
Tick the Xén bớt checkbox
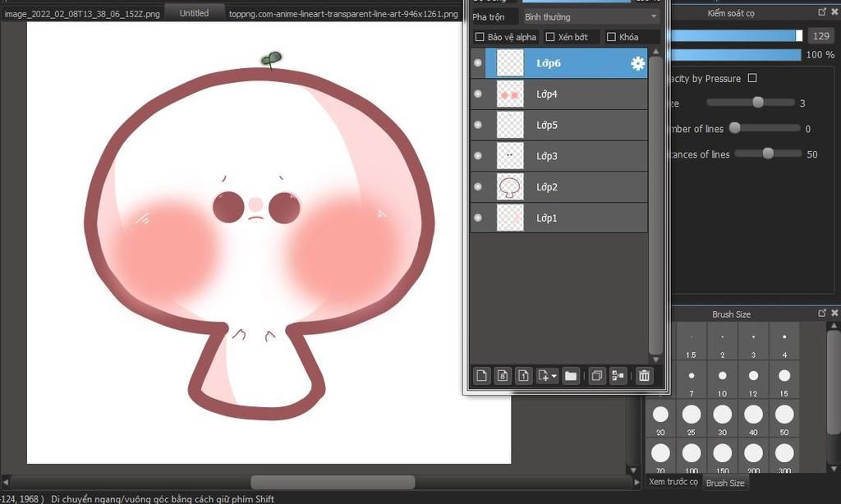coord(550,37)
